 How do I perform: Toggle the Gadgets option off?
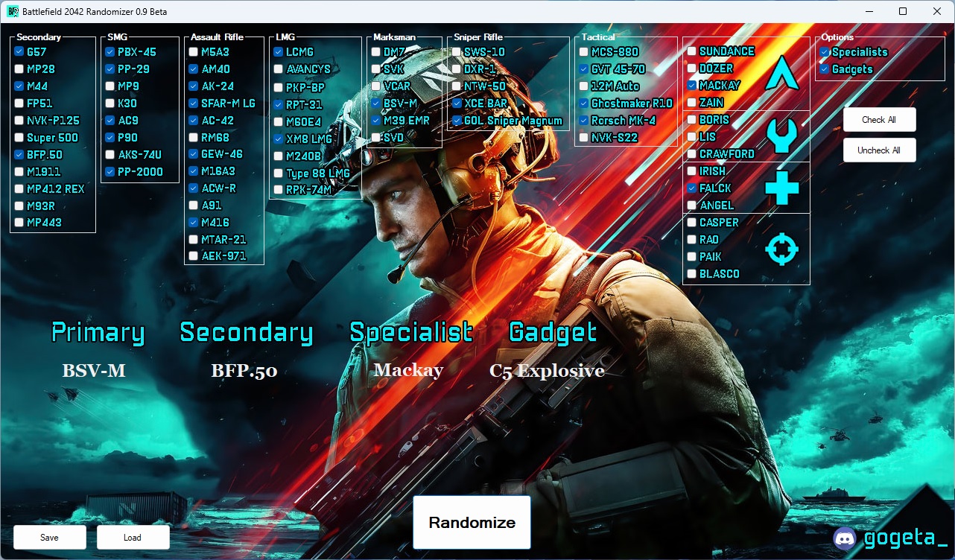point(824,67)
